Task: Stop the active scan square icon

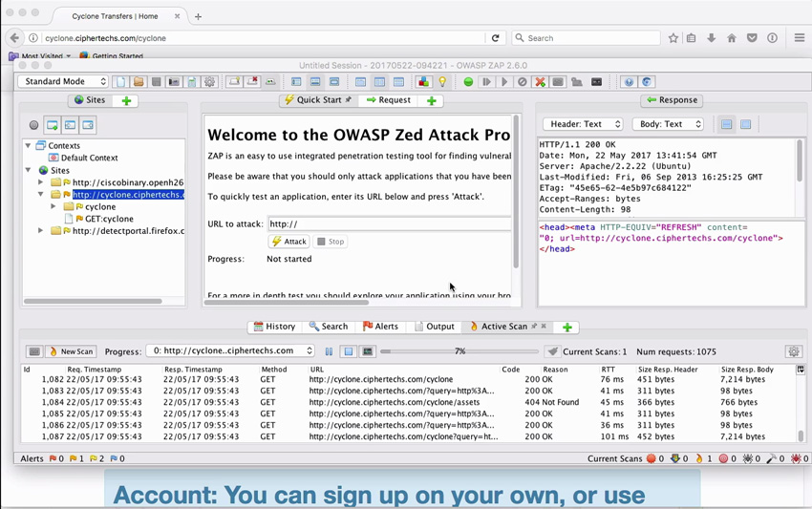Action: [349, 351]
